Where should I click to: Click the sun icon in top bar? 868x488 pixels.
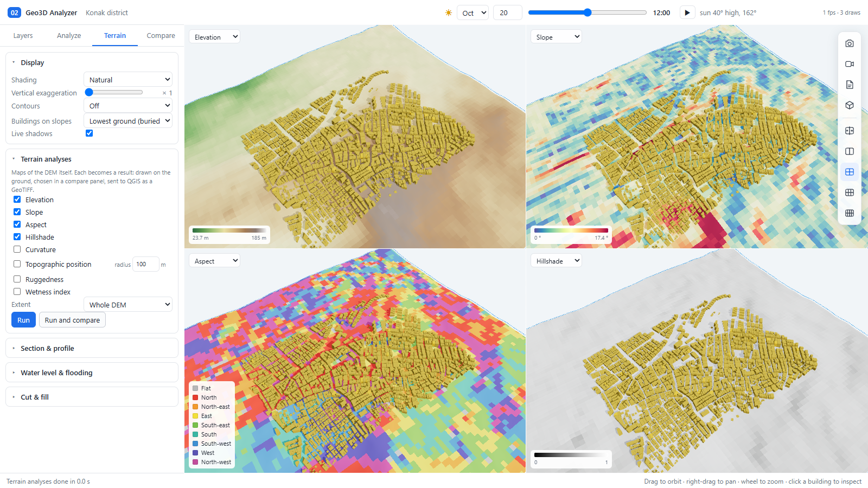[449, 12]
